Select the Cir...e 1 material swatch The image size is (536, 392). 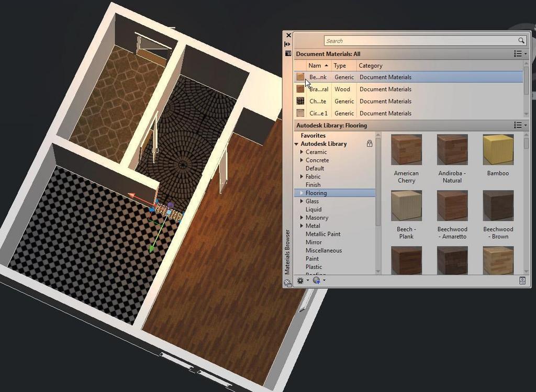tap(300, 113)
